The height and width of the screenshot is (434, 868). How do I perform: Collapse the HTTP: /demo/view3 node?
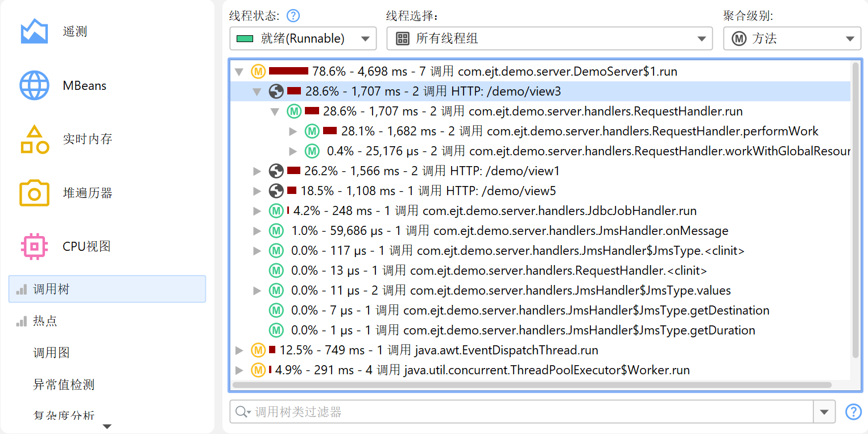pyautogui.click(x=257, y=92)
